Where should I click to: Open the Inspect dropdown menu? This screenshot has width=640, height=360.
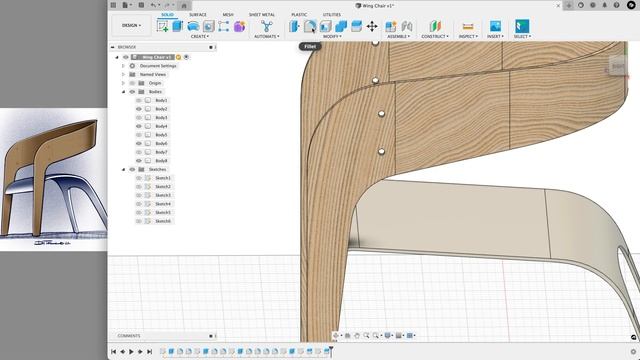point(468,36)
